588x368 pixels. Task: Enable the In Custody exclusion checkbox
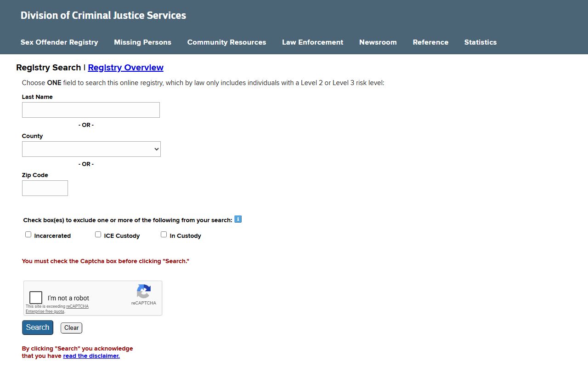[x=164, y=235]
